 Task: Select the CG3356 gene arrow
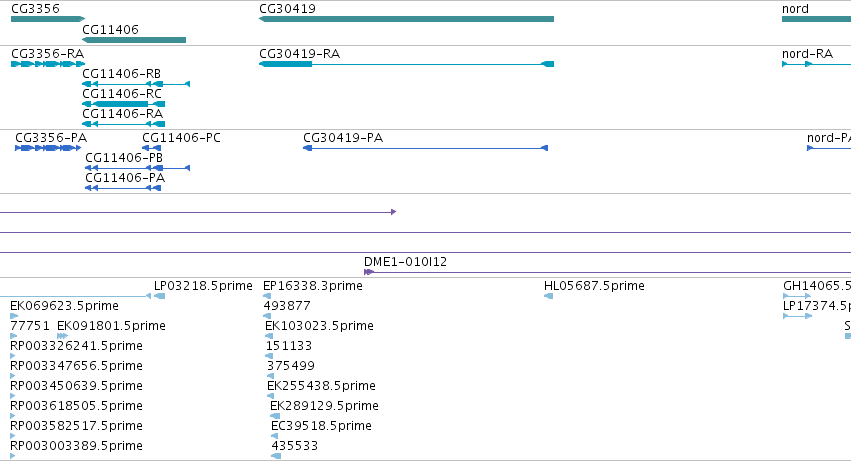click(48, 19)
